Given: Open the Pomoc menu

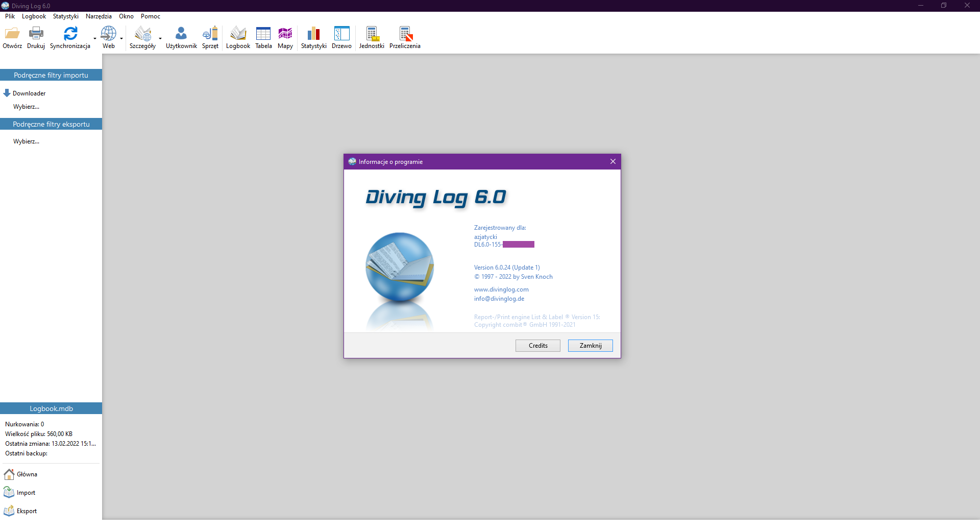Looking at the screenshot, I should 151,16.
